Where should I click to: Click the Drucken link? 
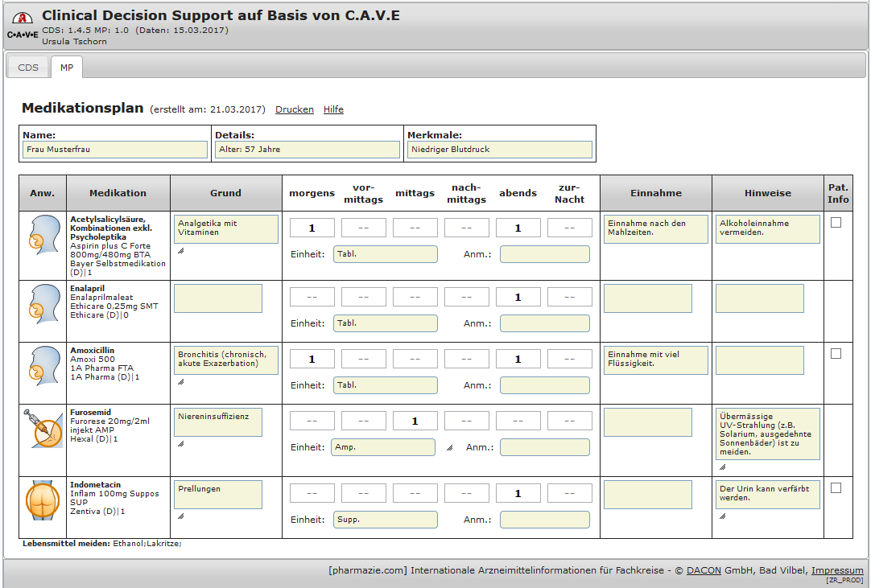click(295, 109)
